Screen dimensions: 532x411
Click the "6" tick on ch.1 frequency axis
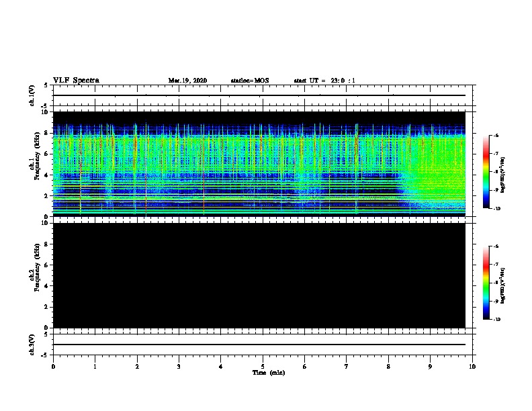47,154
